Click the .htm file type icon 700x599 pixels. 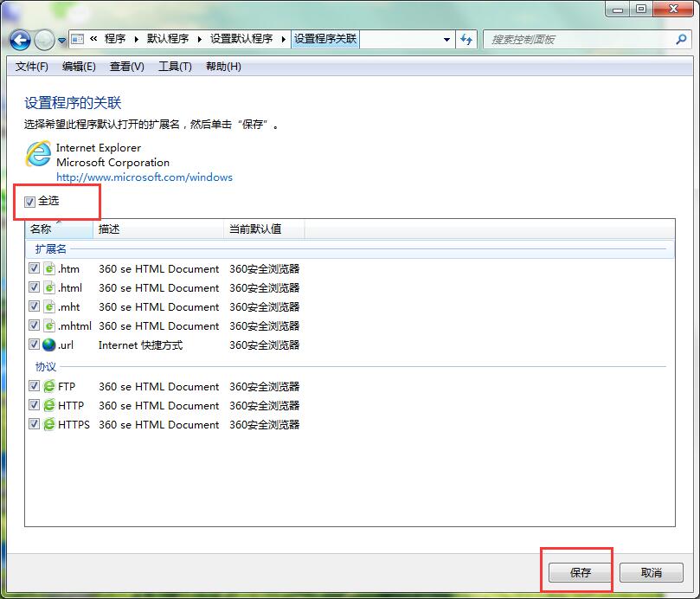[x=49, y=268]
